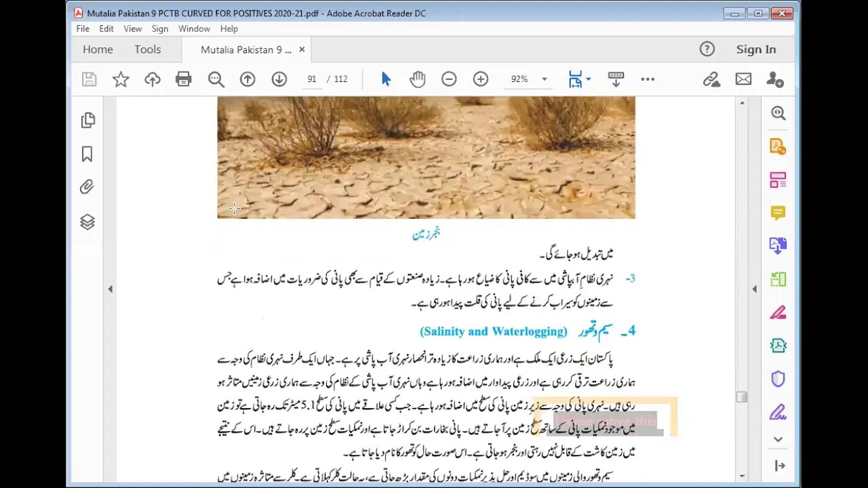The height and width of the screenshot is (488, 868).
Task: Print the document with printer icon
Action: click(184, 79)
